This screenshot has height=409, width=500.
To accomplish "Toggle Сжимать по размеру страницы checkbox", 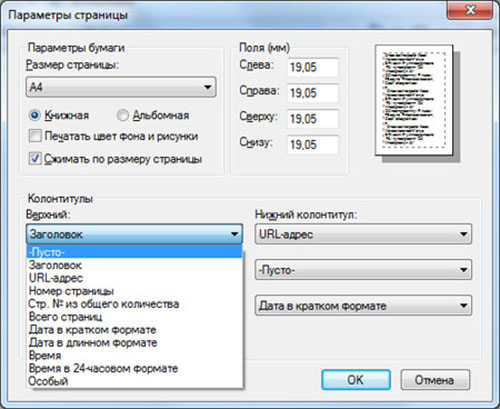I will pos(35,159).
